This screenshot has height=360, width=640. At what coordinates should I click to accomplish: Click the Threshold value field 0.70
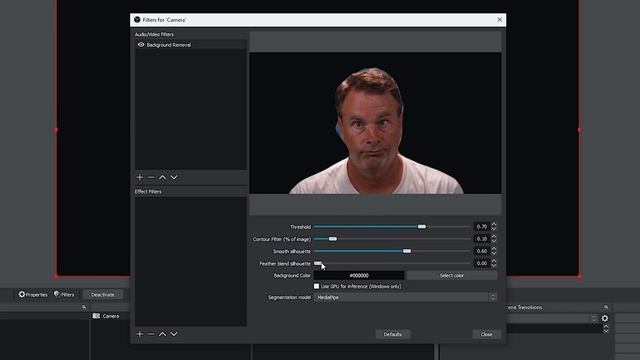point(482,227)
